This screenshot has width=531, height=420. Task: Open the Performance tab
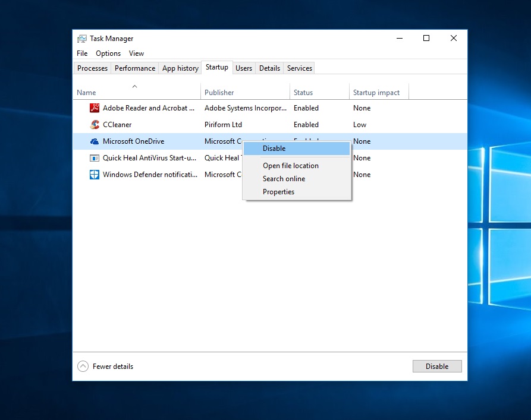coord(135,68)
